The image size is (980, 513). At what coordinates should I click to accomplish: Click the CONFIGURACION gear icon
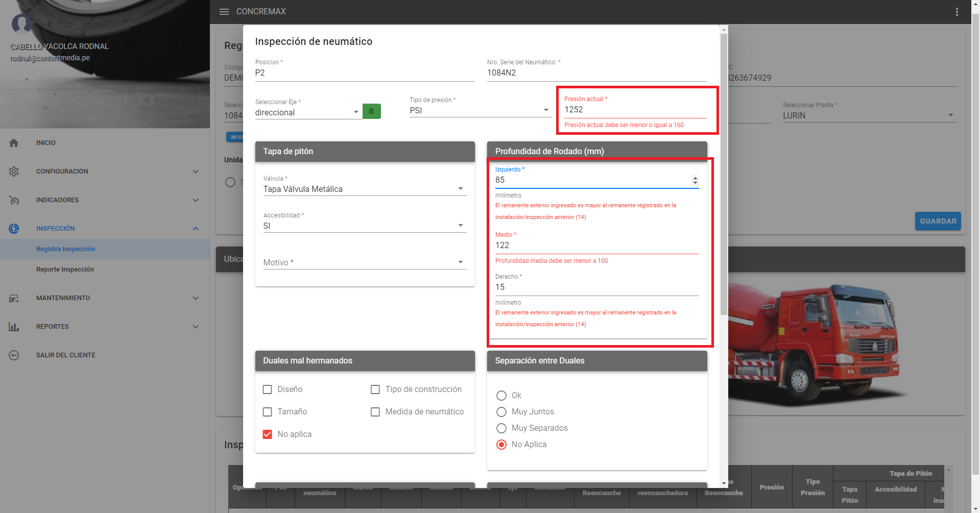coord(14,172)
